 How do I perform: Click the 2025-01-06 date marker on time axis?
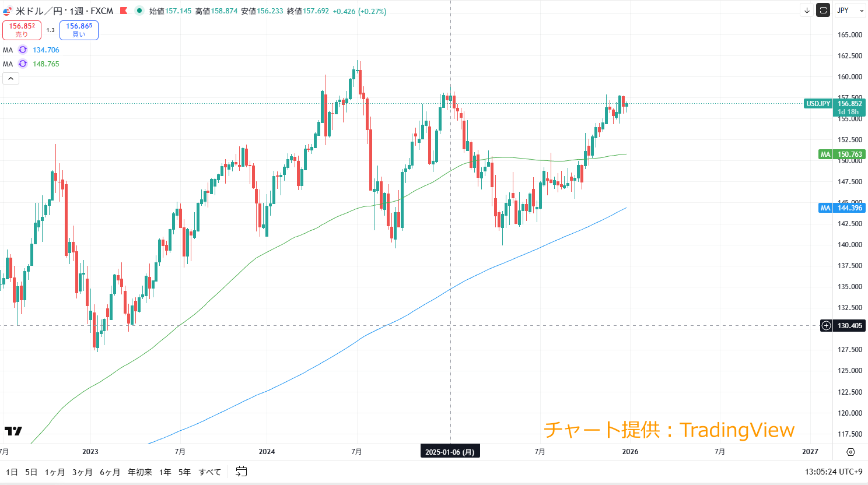[x=450, y=452]
